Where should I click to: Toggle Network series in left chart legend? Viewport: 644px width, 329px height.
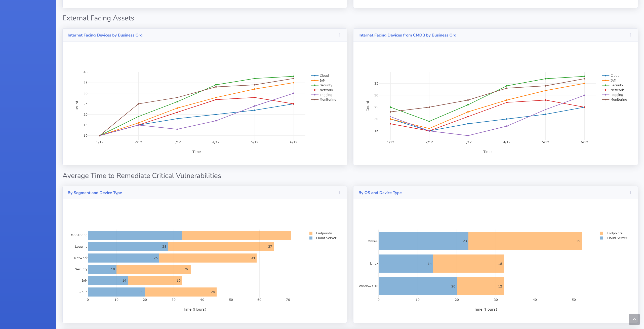pos(326,90)
